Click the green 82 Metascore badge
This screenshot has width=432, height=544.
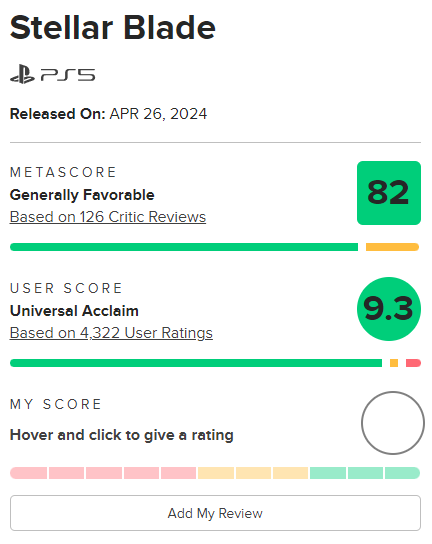point(389,193)
